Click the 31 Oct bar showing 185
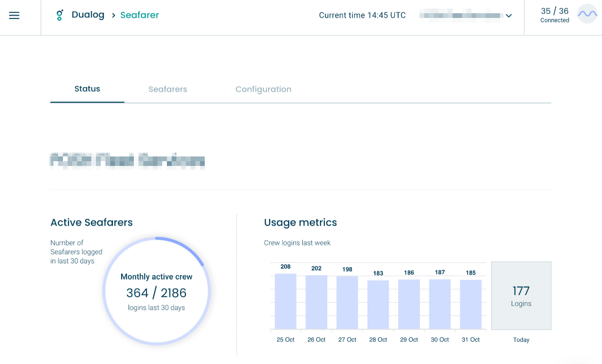 471,305
